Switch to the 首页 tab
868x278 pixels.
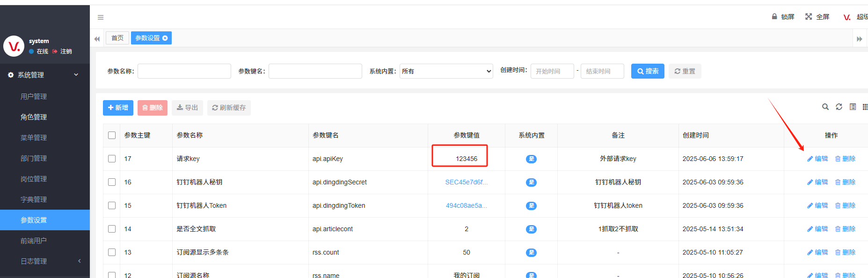point(117,38)
